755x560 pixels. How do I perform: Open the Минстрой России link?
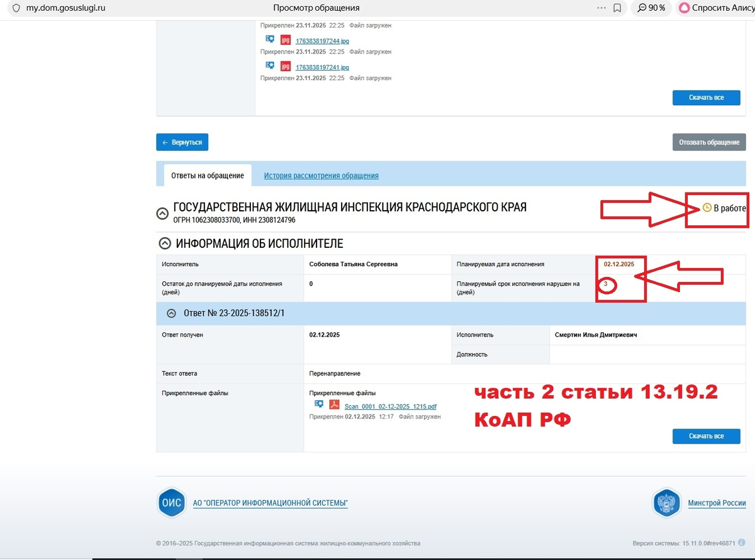coord(717,503)
